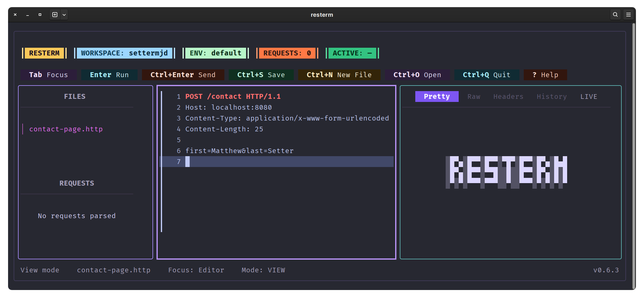Click the vertical scrollbar on right edge
The width and height of the screenshot is (644, 299).
633,155
